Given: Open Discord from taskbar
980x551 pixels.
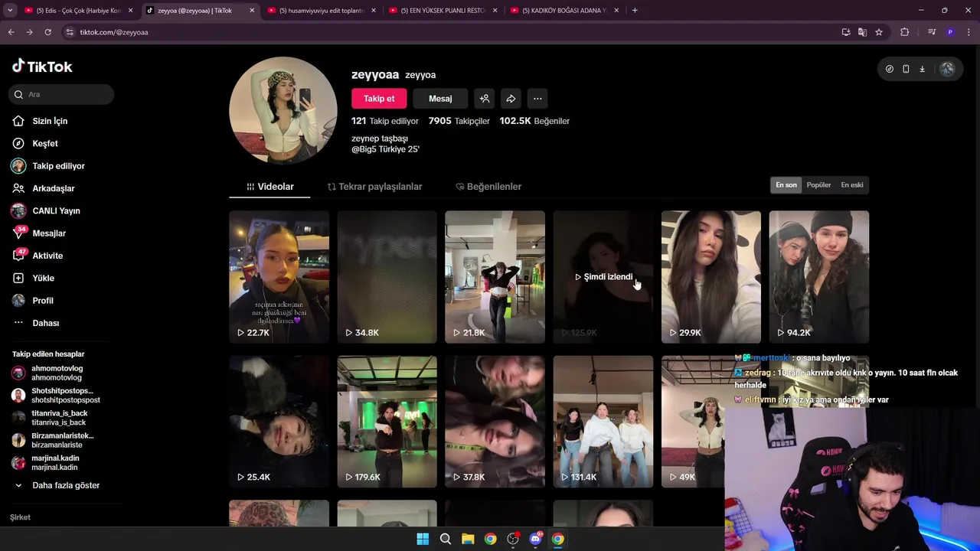Looking at the screenshot, I should (x=535, y=539).
